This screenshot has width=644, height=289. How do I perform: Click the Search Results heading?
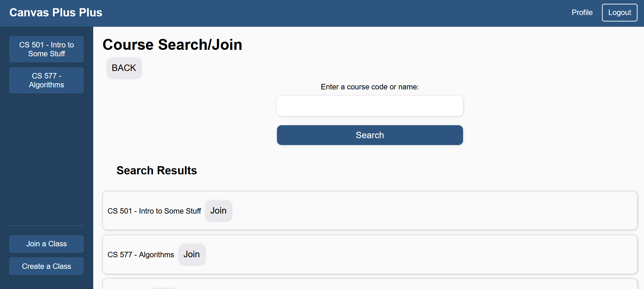tap(157, 171)
